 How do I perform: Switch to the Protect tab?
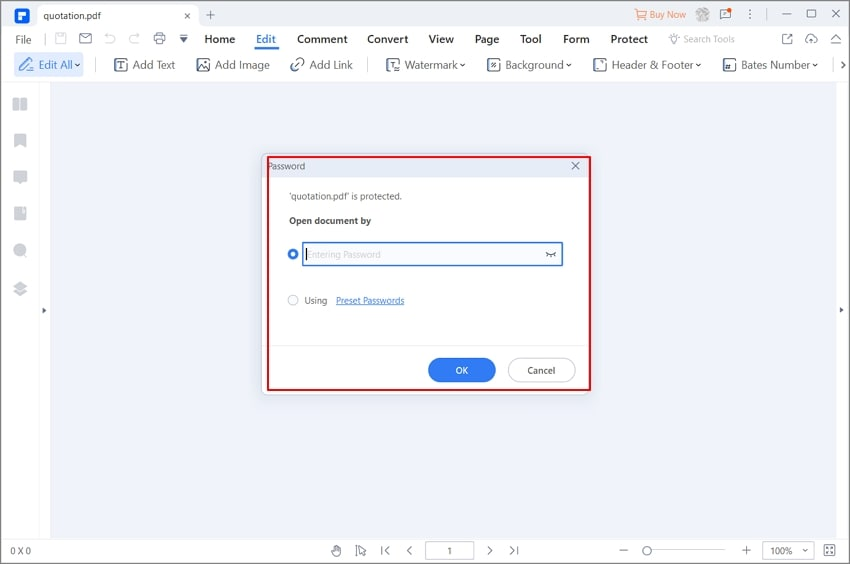tap(629, 39)
